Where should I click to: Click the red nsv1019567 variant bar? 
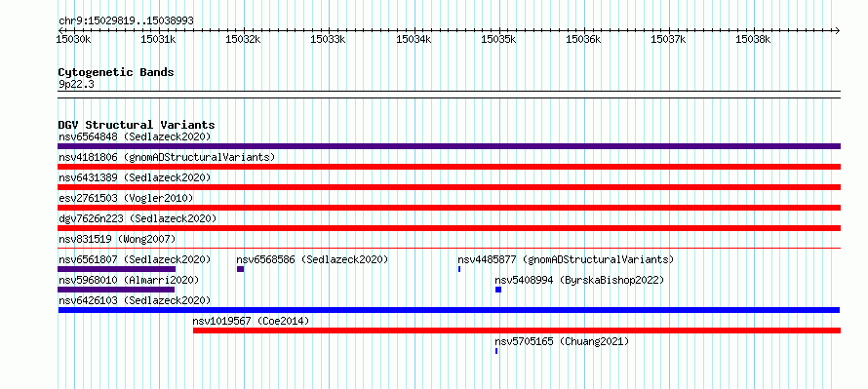coord(517,331)
